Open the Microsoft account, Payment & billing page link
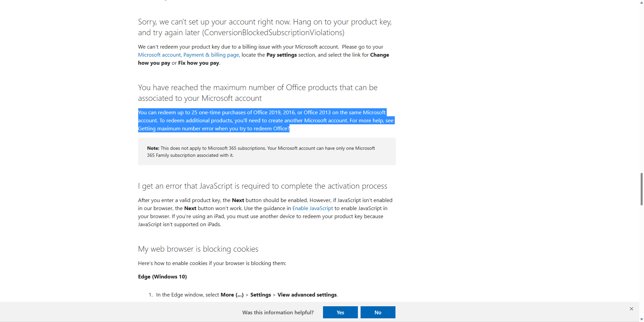Viewport: 644px width, 322px height. tap(189, 55)
